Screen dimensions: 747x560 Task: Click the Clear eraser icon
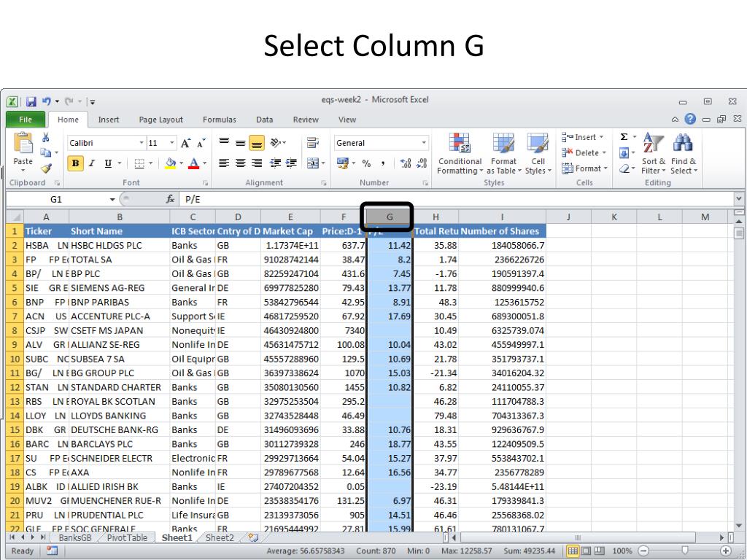(624, 168)
